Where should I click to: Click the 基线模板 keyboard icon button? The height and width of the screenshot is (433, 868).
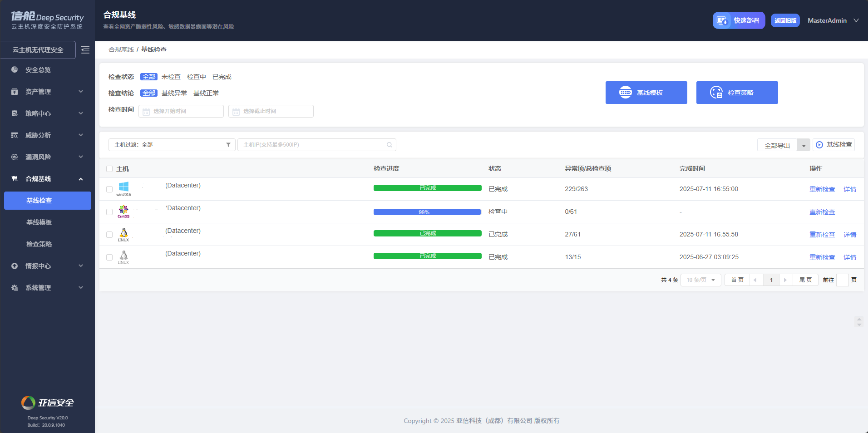tap(625, 93)
